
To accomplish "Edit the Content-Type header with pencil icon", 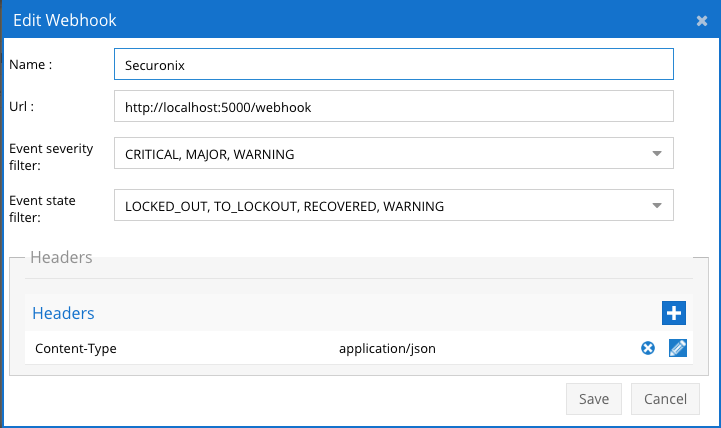I will pos(678,348).
